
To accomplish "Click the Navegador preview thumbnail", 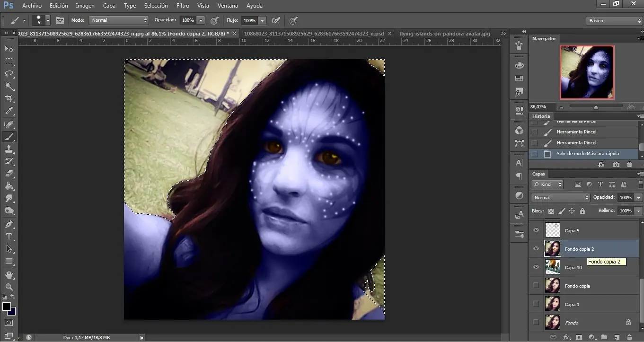I will 587,72.
